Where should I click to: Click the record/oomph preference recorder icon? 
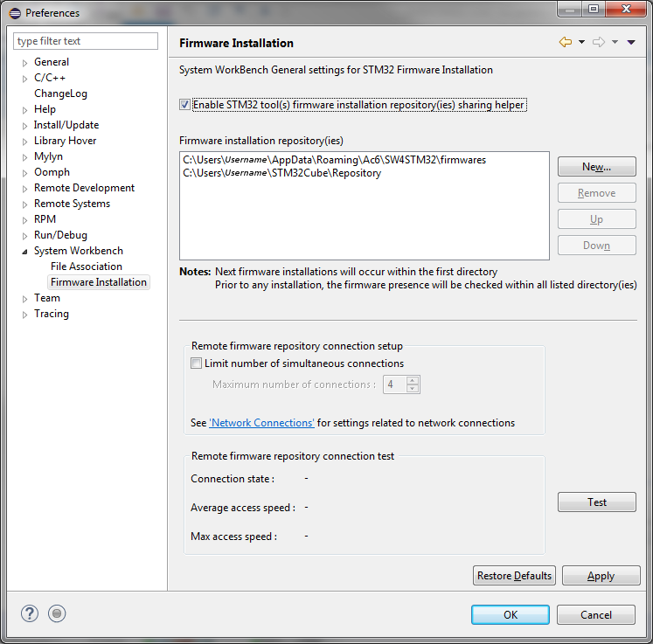coord(57,613)
